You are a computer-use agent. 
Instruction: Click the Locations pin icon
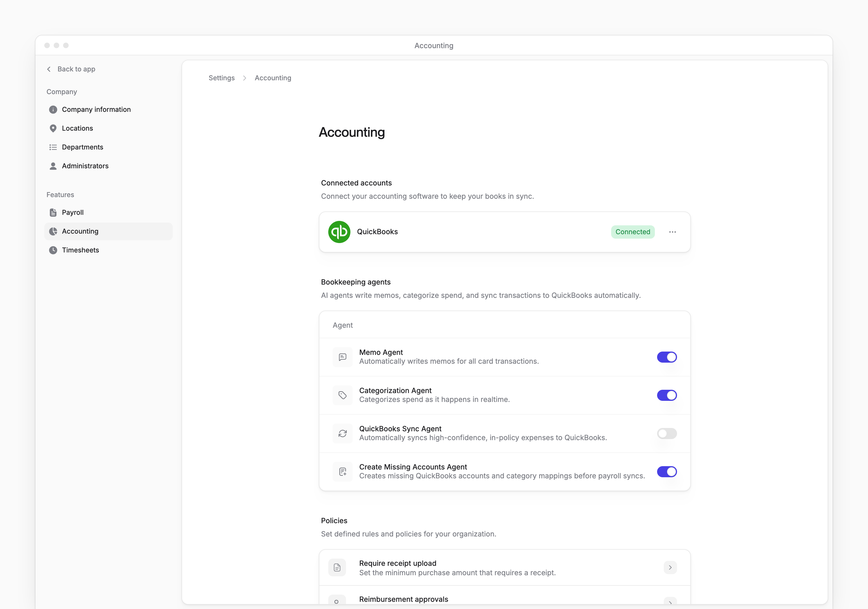(x=53, y=128)
